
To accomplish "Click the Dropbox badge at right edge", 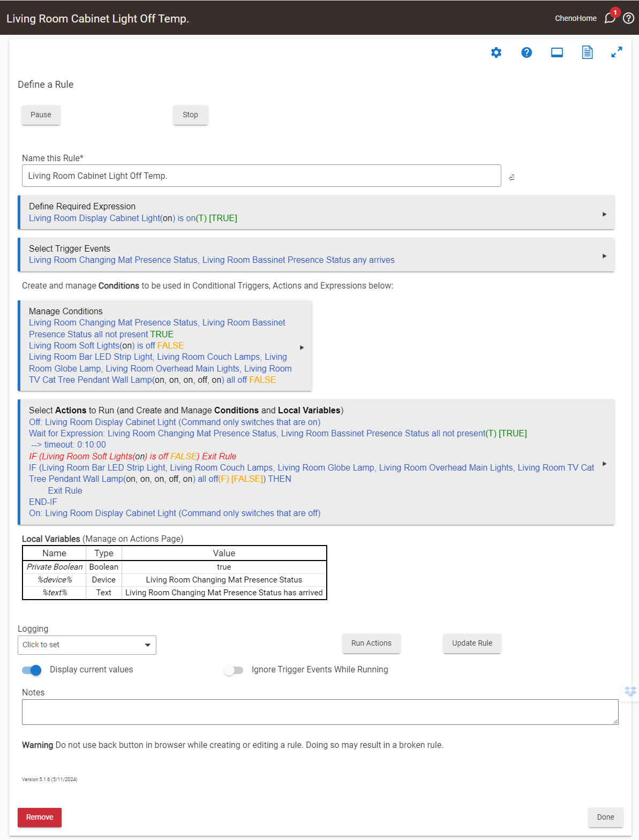I will tap(630, 691).
